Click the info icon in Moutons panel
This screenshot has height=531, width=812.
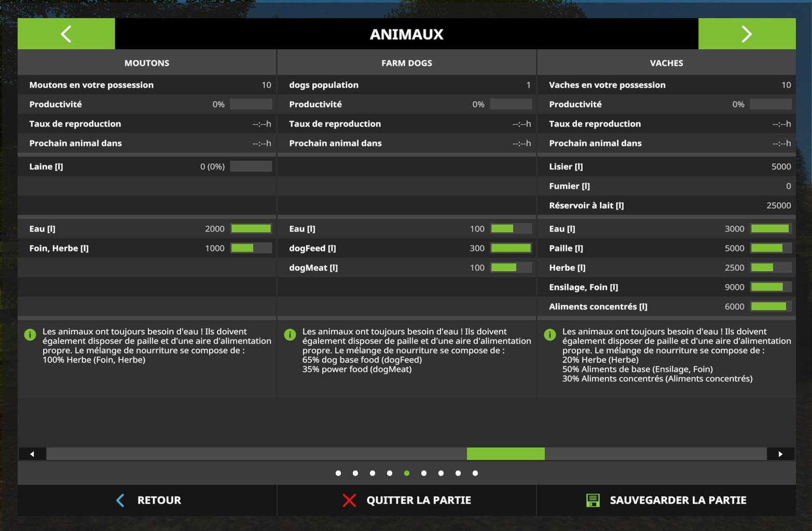30,335
